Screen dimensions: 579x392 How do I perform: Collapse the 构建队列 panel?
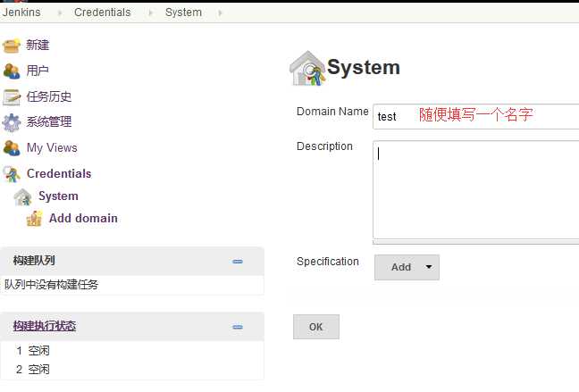point(238,262)
